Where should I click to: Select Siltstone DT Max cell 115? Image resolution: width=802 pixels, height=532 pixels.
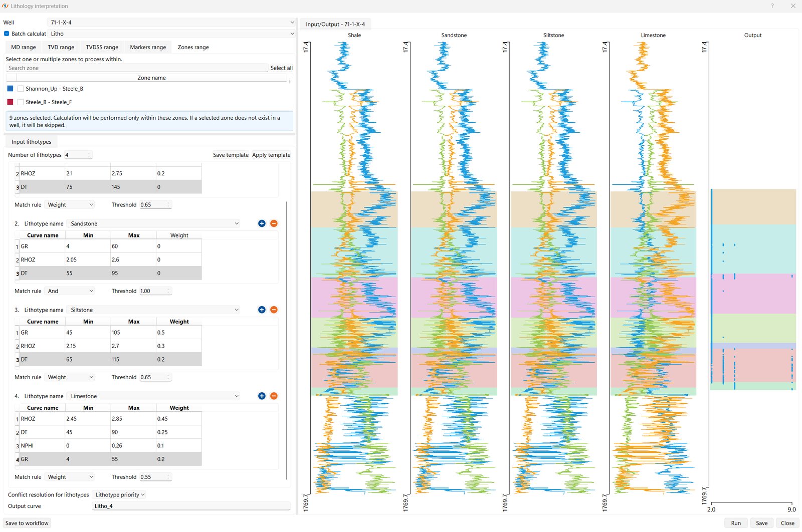point(133,360)
